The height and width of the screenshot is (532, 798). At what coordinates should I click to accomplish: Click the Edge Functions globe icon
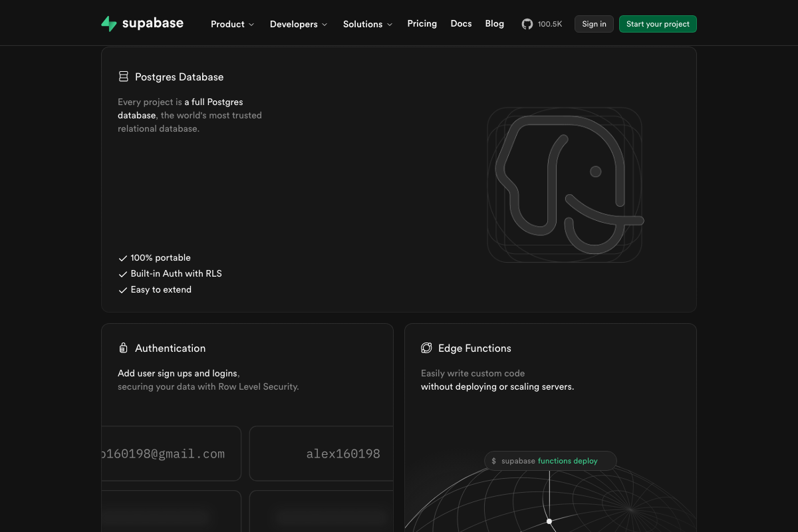click(x=426, y=348)
